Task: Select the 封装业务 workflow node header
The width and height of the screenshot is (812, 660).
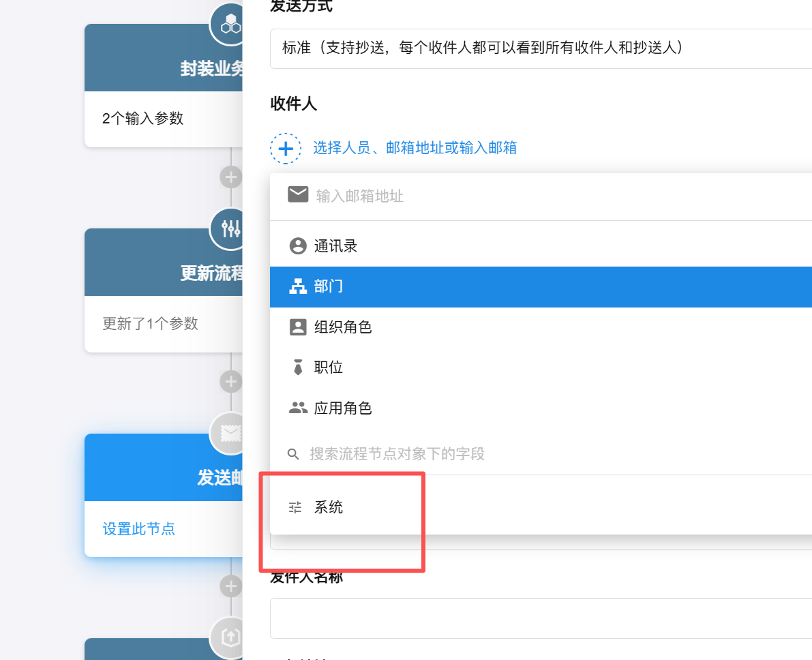Action: (x=163, y=58)
